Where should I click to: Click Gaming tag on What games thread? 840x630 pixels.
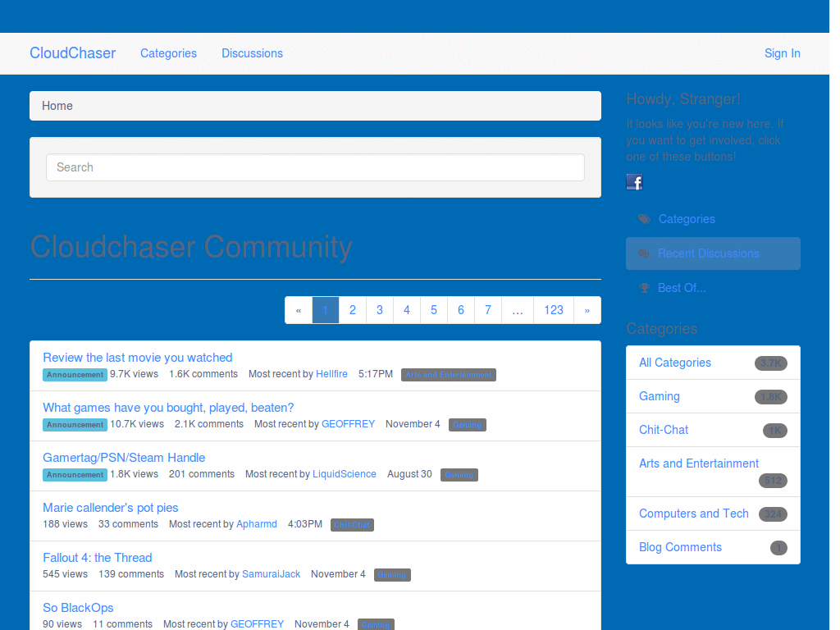tap(467, 425)
